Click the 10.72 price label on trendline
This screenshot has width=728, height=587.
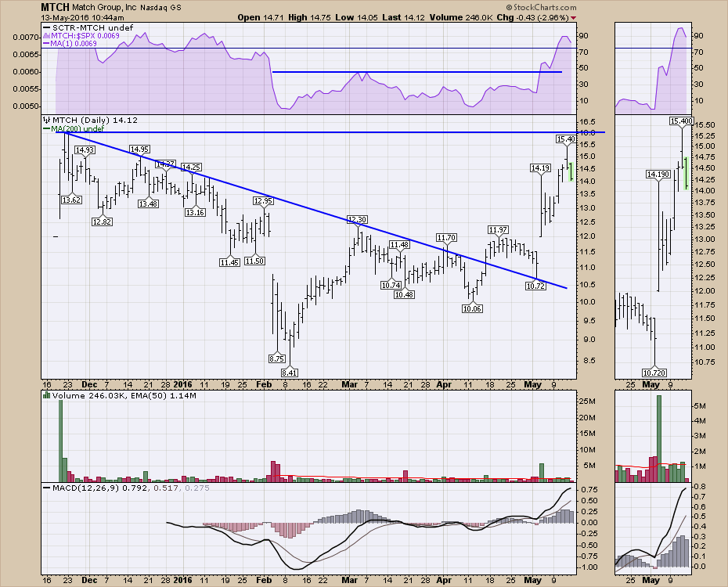click(x=535, y=286)
